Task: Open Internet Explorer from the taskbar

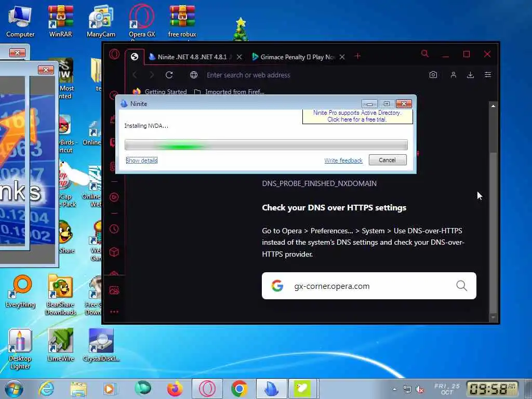Action: (46, 389)
